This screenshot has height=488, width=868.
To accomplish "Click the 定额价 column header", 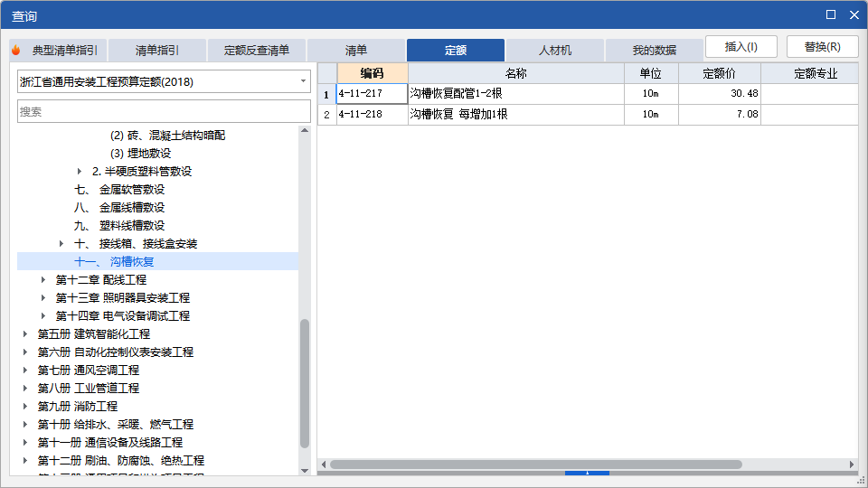I will click(720, 73).
